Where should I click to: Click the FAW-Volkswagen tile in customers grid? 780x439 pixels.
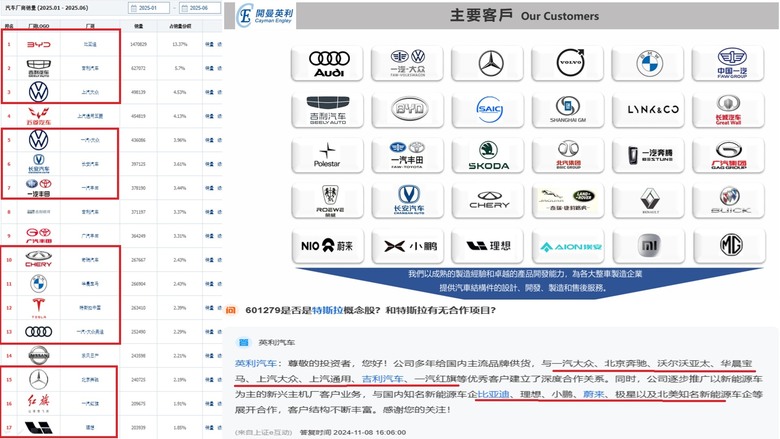[x=407, y=63]
